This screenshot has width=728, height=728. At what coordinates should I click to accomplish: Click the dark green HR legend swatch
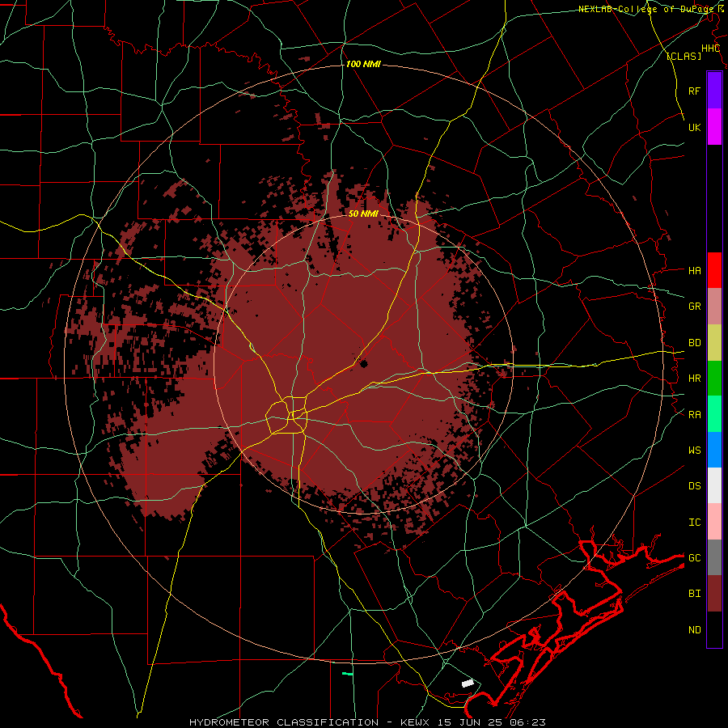pos(714,379)
